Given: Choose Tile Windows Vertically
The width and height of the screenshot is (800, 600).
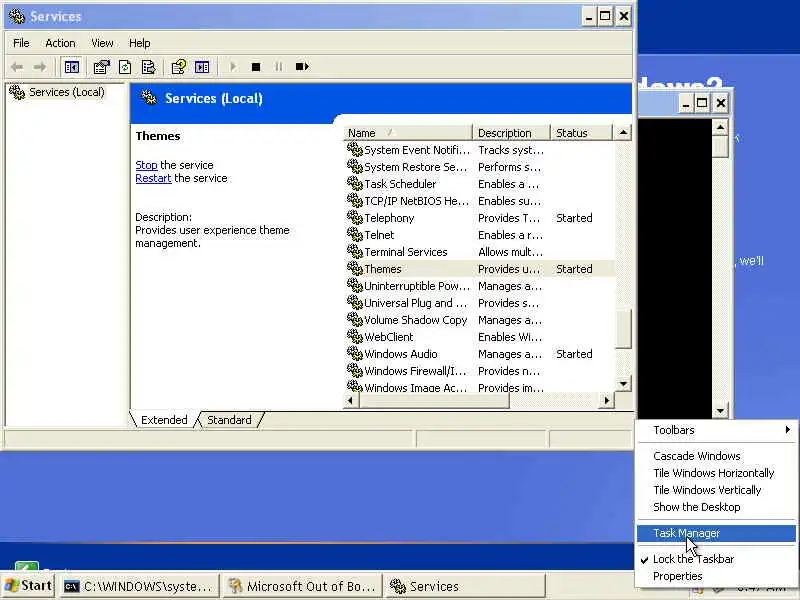Looking at the screenshot, I should click(x=716, y=490).
